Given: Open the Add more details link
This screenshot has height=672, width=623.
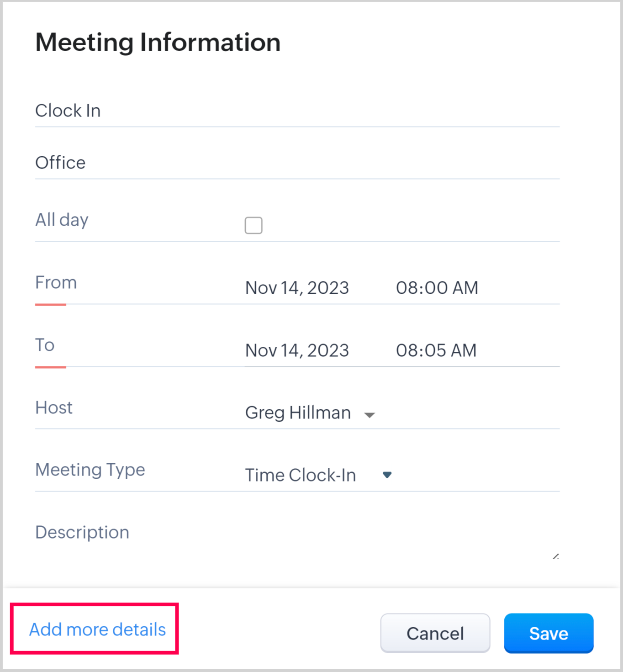Looking at the screenshot, I should click(97, 630).
